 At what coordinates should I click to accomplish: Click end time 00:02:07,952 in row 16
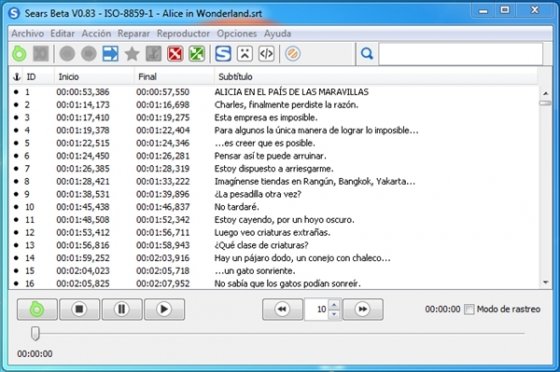tap(163, 284)
